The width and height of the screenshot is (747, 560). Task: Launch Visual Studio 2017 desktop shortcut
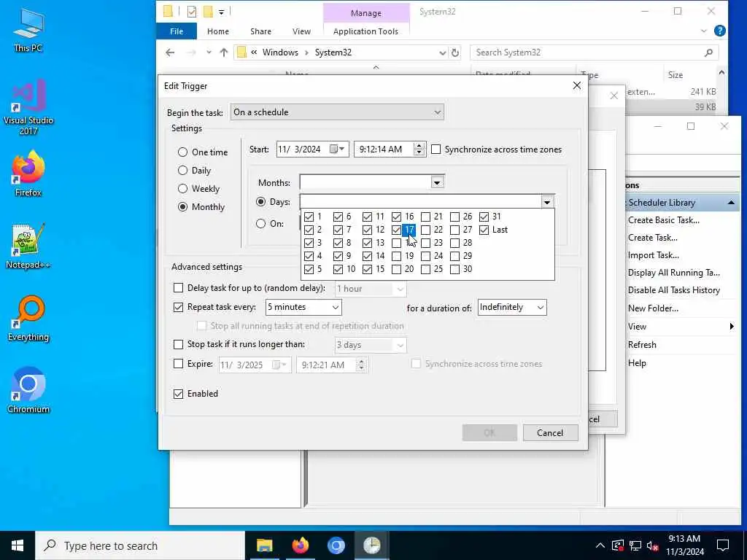(x=28, y=107)
